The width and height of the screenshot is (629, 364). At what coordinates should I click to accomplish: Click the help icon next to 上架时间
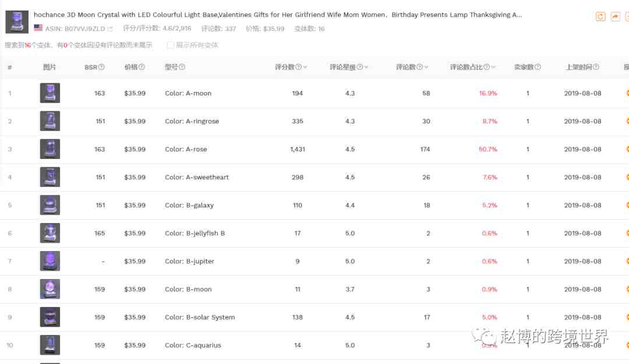tap(596, 68)
